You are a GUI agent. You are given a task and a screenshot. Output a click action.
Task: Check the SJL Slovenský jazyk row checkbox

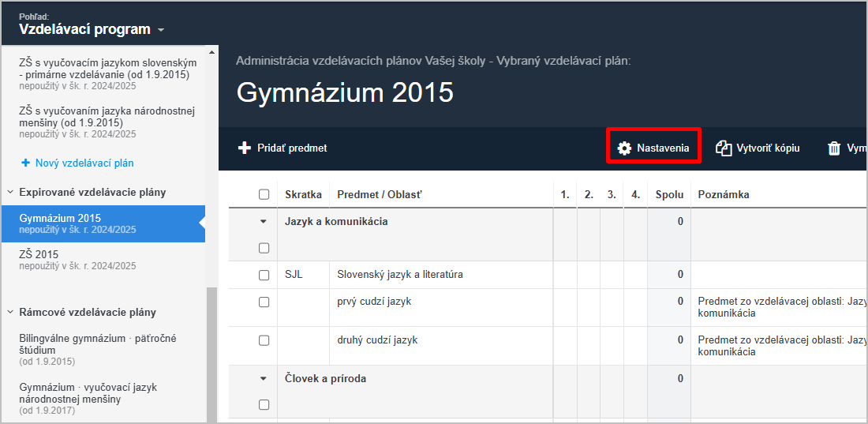point(264,274)
